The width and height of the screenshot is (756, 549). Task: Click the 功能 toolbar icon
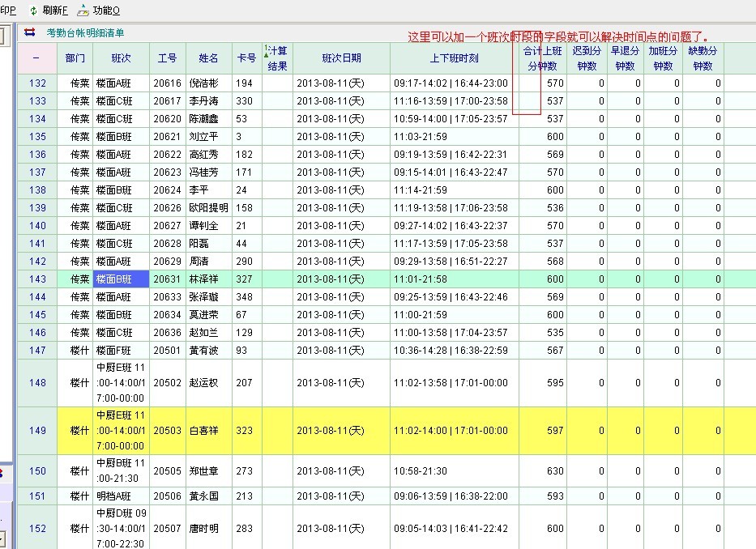(x=83, y=11)
